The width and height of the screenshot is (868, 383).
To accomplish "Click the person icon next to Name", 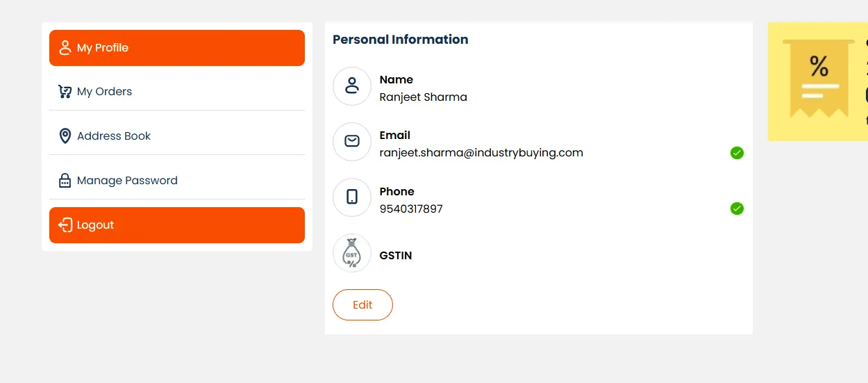I will click(352, 86).
